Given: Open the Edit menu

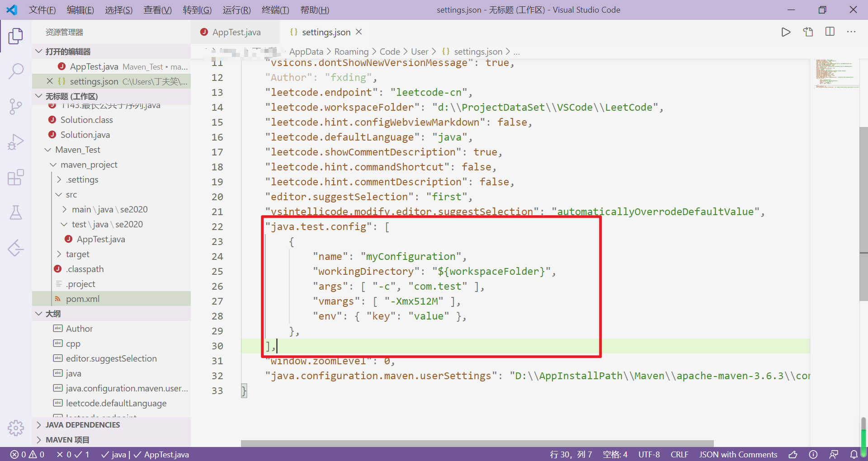Looking at the screenshot, I should tap(80, 10).
